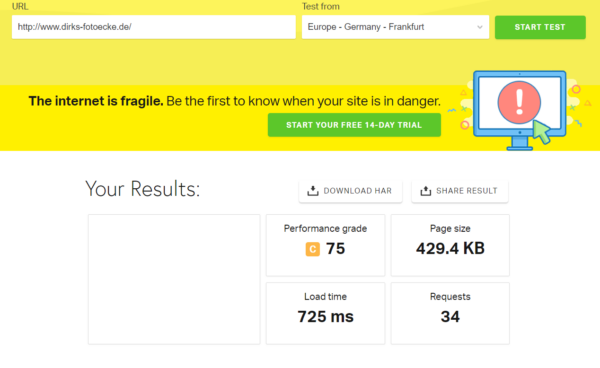Click the Start Test button
The height and width of the screenshot is (368, 600).
point(540,27)
